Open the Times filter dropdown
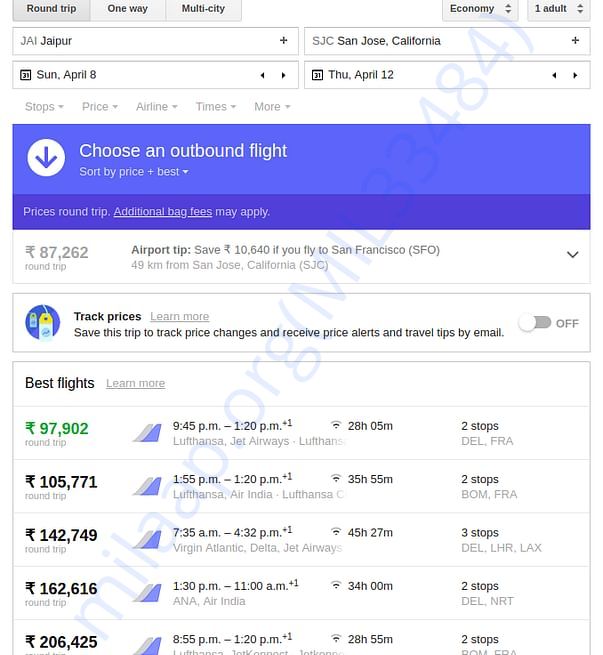Viewport: 603px width, 655px height. [216, 107]
